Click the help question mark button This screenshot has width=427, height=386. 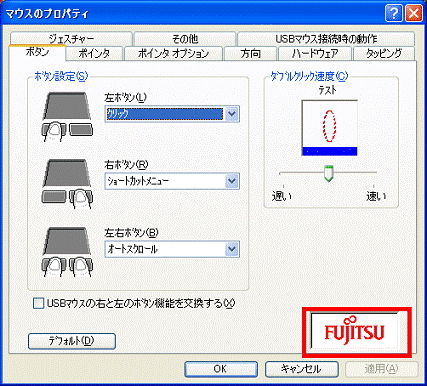point(393,14)
